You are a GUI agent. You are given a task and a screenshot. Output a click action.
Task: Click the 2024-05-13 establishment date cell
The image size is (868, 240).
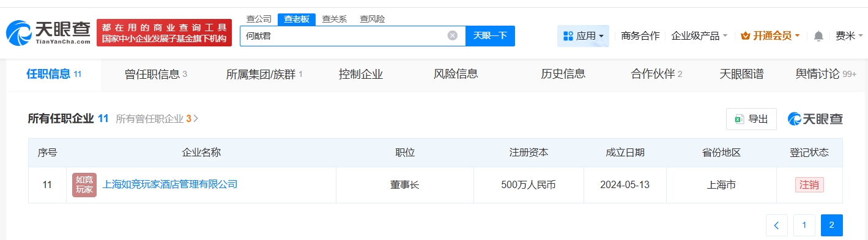[625, 184]
